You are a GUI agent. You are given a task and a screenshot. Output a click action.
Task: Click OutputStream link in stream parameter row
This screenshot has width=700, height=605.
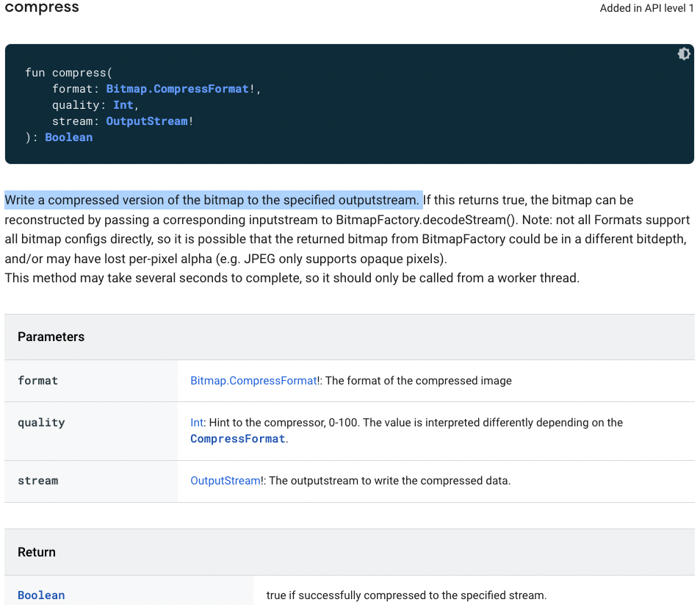(225, 481)
